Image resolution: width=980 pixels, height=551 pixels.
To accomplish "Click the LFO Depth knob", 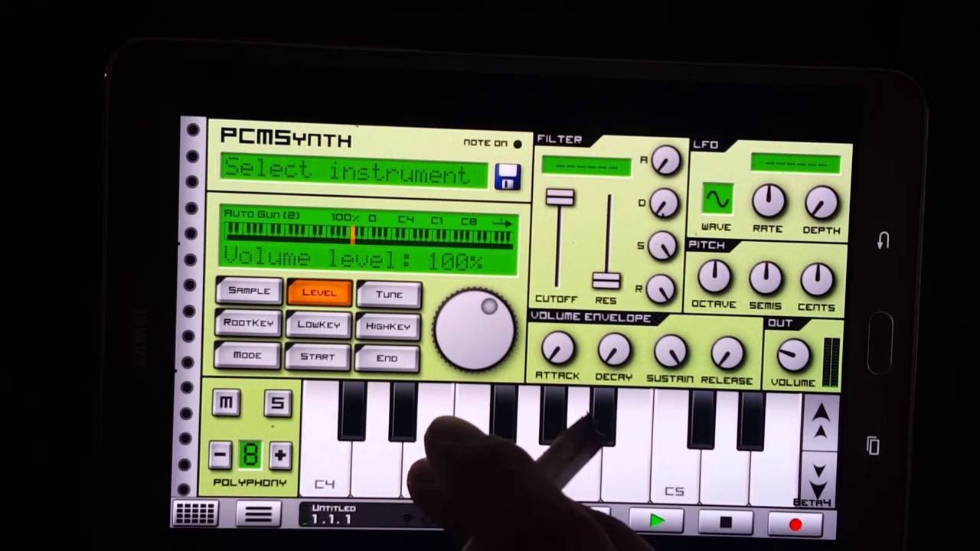I will tap(821, 203).
